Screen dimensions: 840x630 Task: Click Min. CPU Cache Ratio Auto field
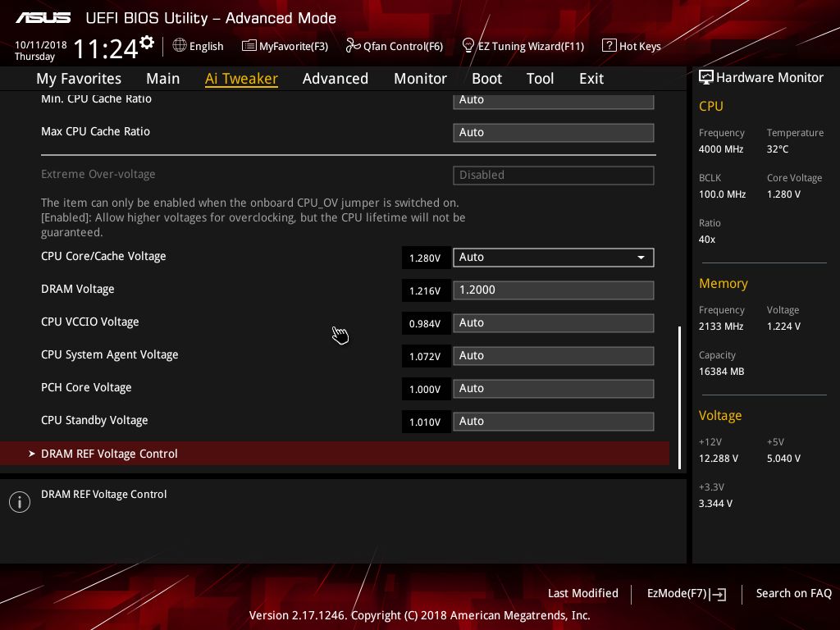(x=554, y=101)
